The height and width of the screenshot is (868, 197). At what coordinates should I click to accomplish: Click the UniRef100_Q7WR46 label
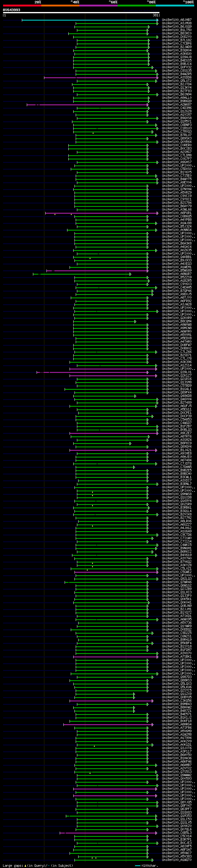(177, 582)
